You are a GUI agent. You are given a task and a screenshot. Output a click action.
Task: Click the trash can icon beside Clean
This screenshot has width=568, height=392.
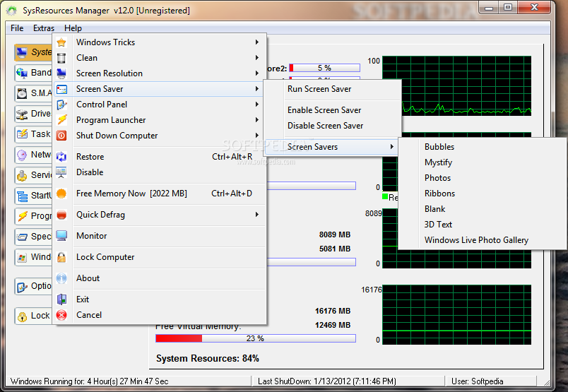[61, 58]
